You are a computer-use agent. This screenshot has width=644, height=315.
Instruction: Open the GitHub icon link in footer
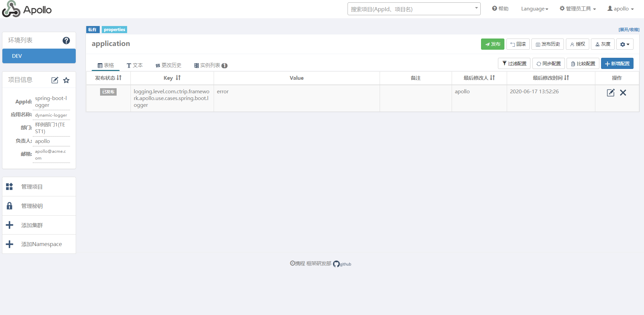pyautogui.click(x=336, y=264)
